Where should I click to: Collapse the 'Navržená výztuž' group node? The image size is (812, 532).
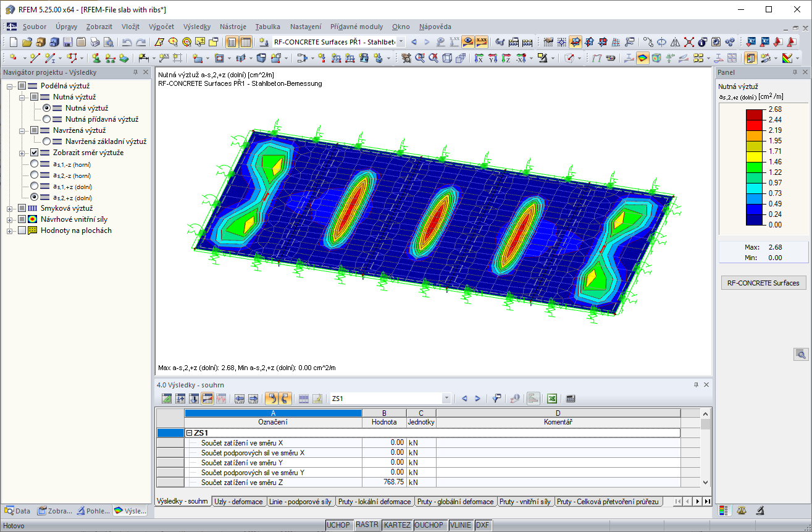22,130
